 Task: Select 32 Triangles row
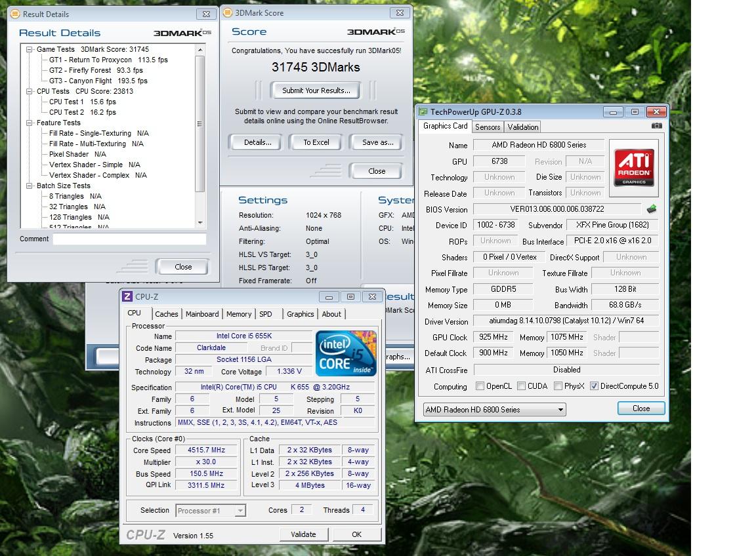coord(77,207)
